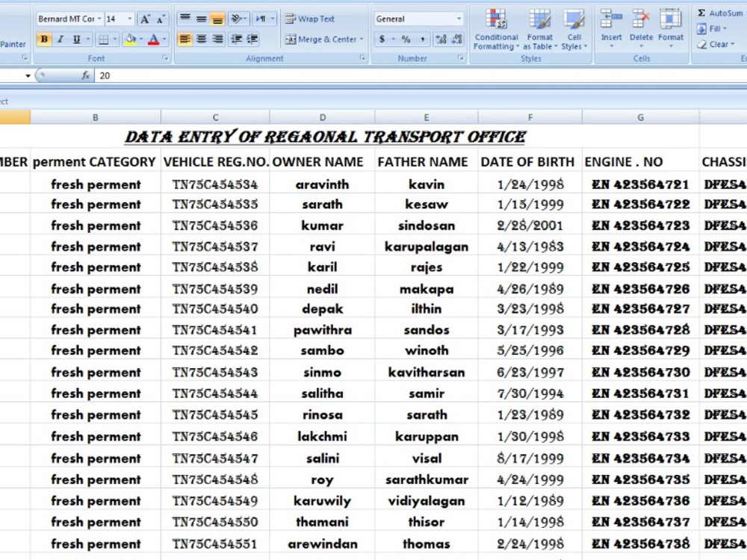Image resolution: width=747 pixels, height=560 pixels.
Task: Click the Fill Color paint bucket
Action: click(130, 39)
